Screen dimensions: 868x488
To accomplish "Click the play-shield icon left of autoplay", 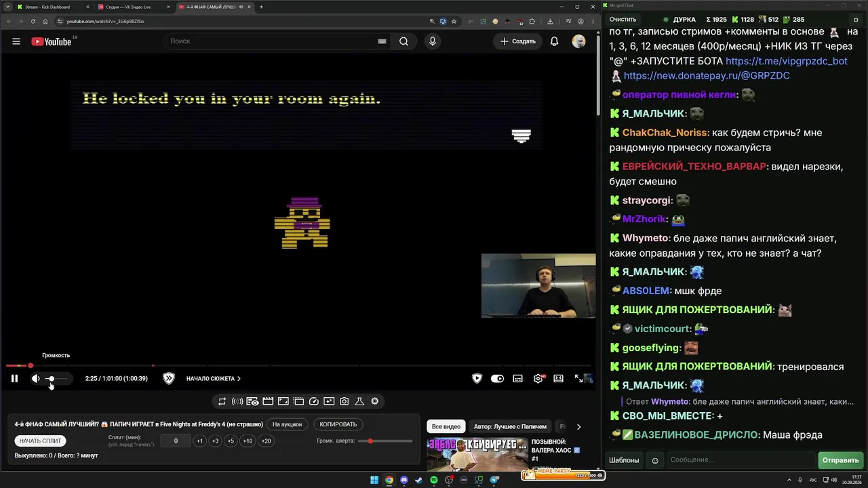I will point(477,378).
